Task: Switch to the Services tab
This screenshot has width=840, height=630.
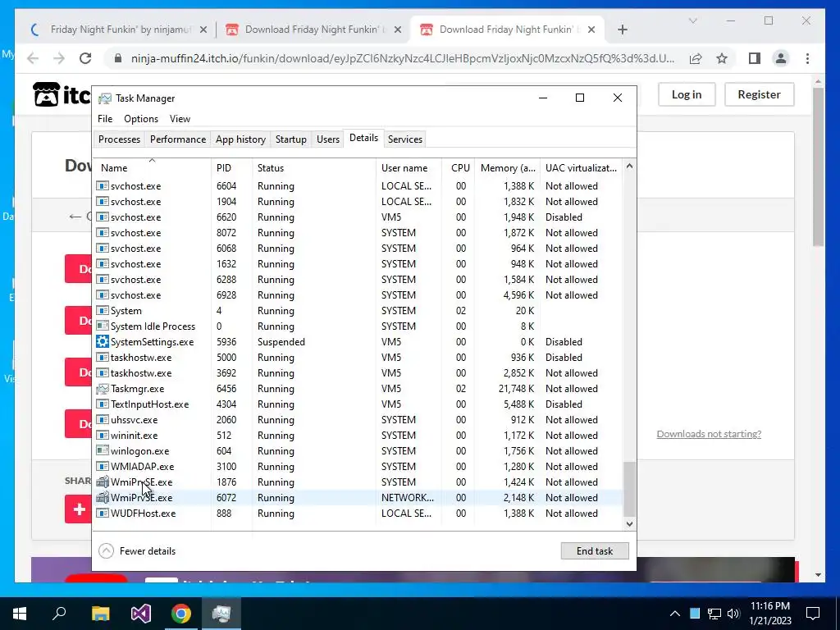Action: pyautogui.click(x=405, y=139)
